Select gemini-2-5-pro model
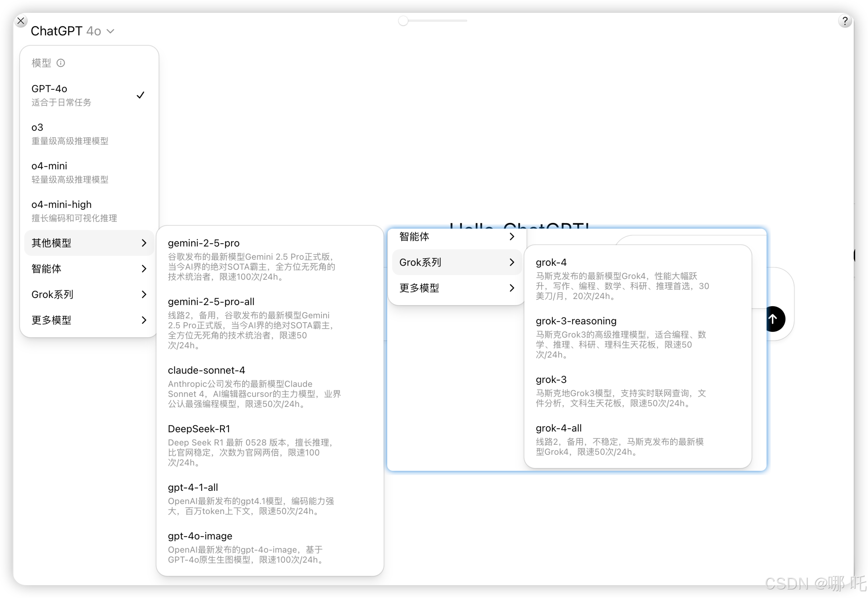 click(270, 259)
